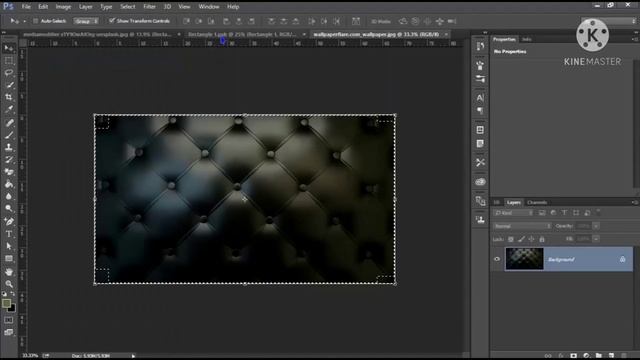Uncheck Show Transform Controls
640x360 pixels.
(111, 20)
